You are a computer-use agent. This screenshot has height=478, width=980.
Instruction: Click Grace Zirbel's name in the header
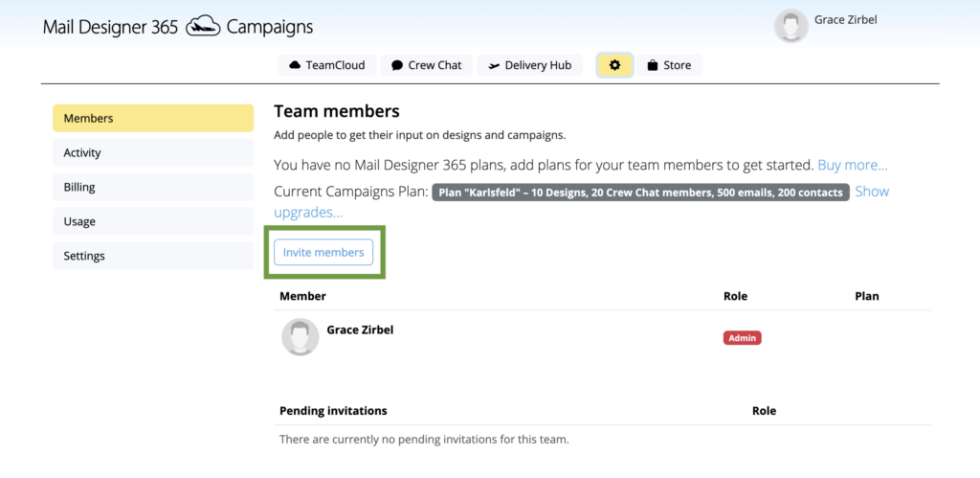tap(845, 20)
